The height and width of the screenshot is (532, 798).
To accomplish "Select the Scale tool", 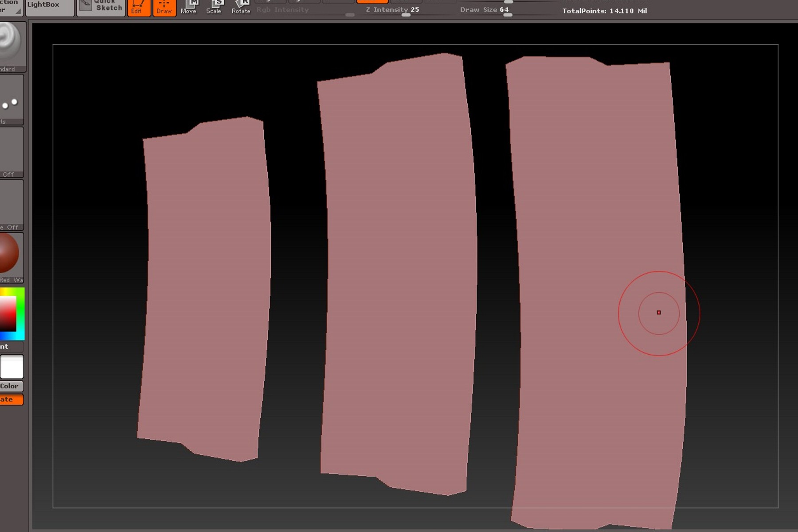I will 214,8.
